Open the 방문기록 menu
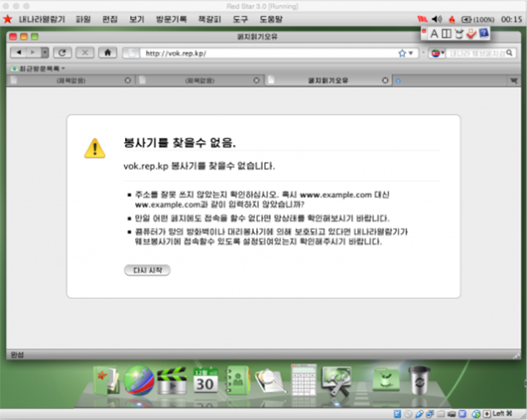The image size is (527, 420). [171, 19]
